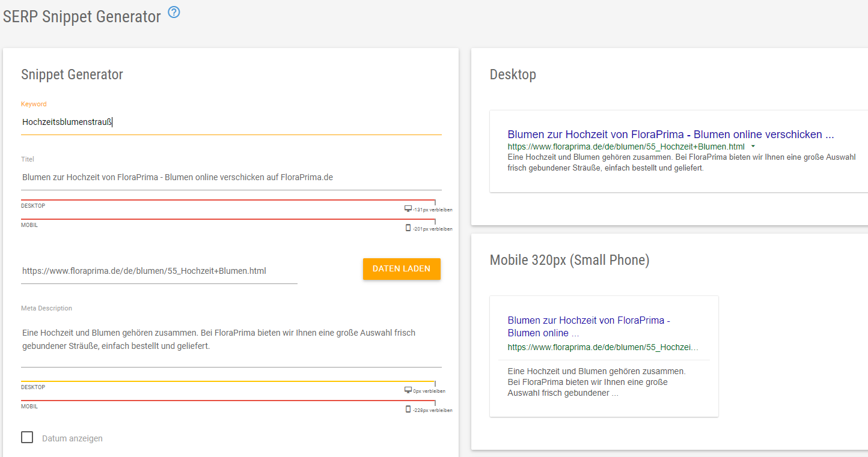Image resolution: width=868 pixels, height=457 pixels.
Task: Click the 'Datum anzeigen' label text
Action: click(x=72, y=438)
